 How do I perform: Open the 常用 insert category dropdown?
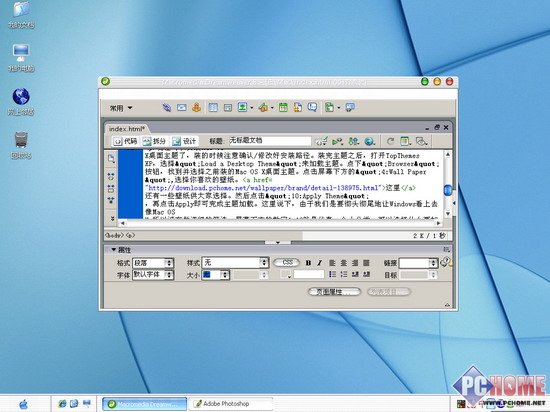coord(121,108)
